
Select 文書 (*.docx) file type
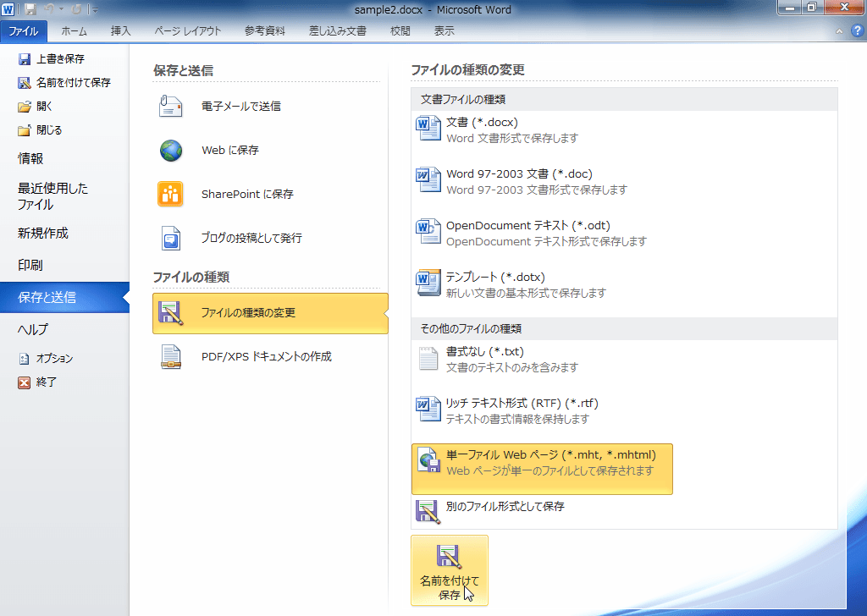(542, 129)
